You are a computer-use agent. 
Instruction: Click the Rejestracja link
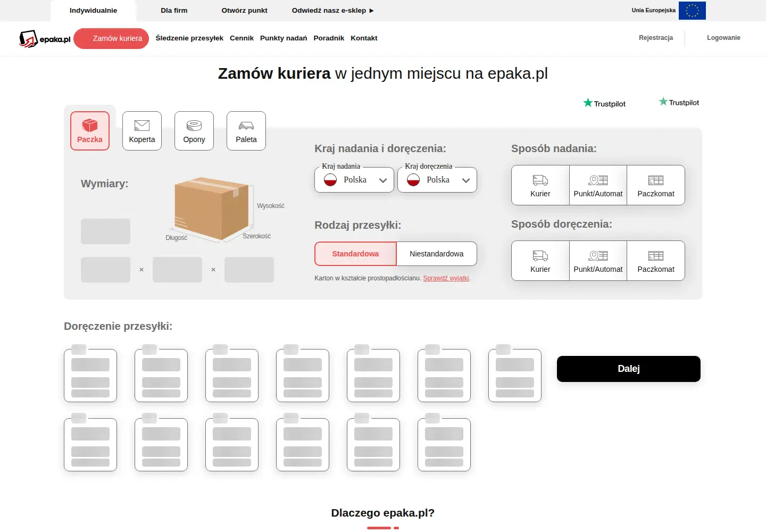[x=656, y=38]
